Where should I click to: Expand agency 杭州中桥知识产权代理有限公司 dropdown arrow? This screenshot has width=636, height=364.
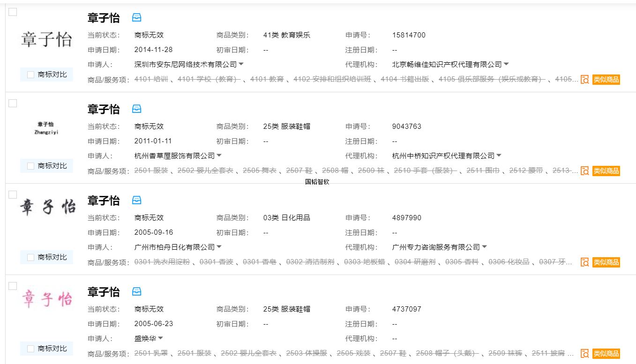point(499,156)
